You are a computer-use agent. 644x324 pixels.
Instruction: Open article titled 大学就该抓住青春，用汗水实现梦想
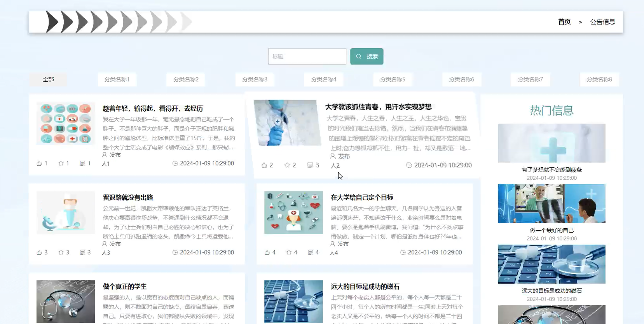point(378,107)
